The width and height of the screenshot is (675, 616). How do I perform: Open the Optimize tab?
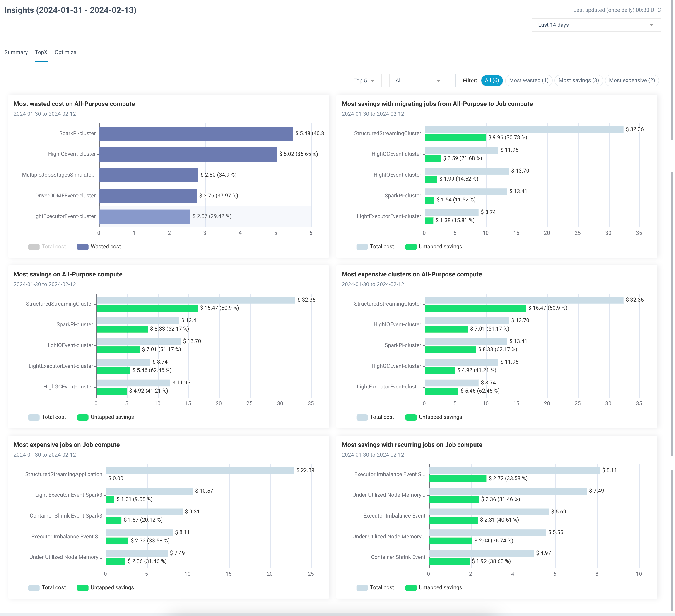(65, 52)
